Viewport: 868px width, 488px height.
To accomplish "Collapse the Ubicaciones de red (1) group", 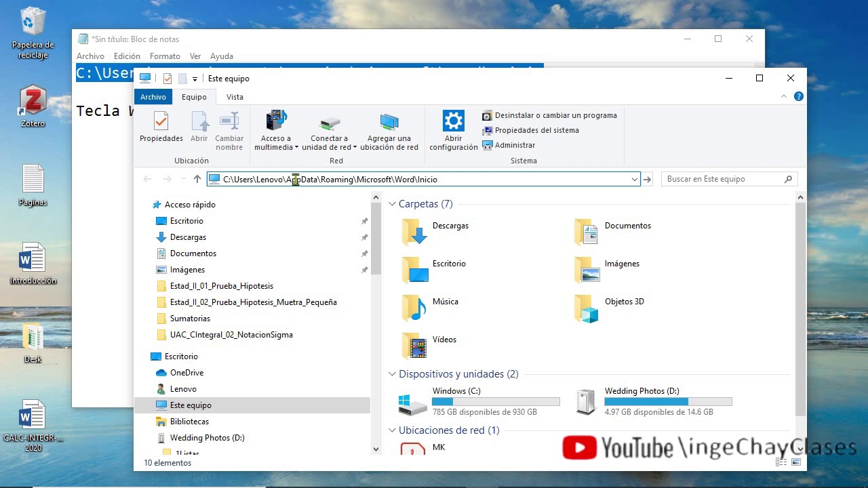I will point(392,430).
